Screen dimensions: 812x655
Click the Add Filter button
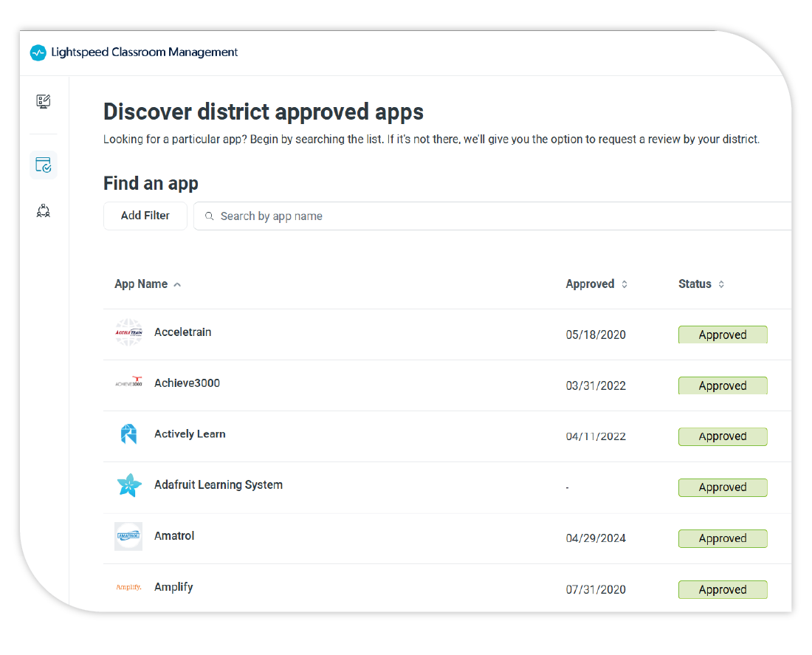(145, 216)
